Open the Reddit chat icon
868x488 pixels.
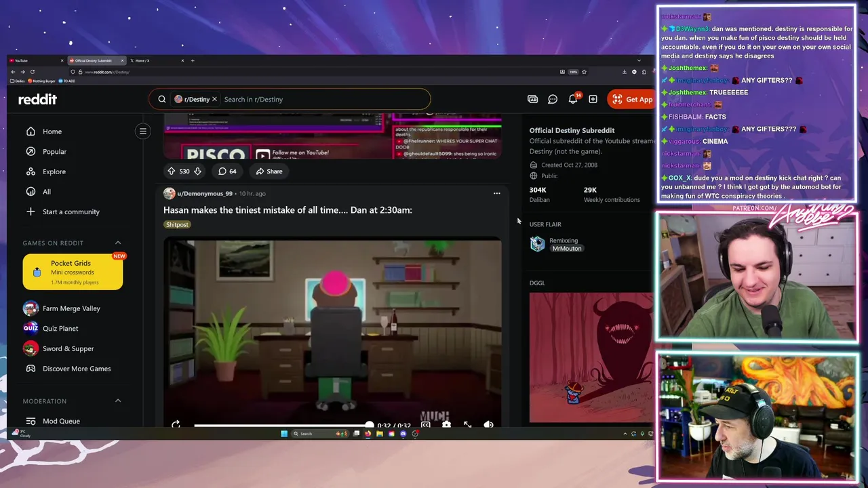click(x=553, y=99)
